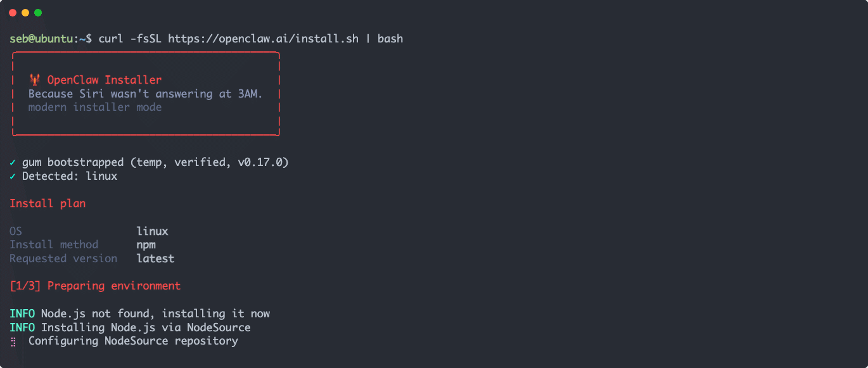Click the modern installer mode text
Image resolution: width=868 pixels, height=368 pixels.
[x=95, y=107]
